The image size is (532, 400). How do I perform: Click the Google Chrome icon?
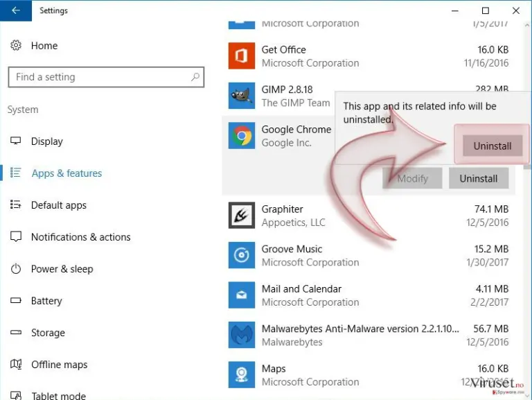coord(242,135)
